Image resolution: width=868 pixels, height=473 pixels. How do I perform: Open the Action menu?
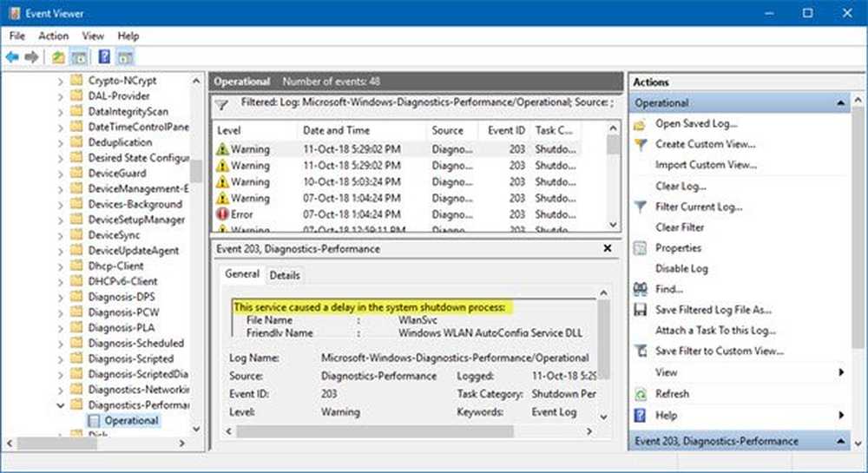pyautogui.click(x=53, y=36)
